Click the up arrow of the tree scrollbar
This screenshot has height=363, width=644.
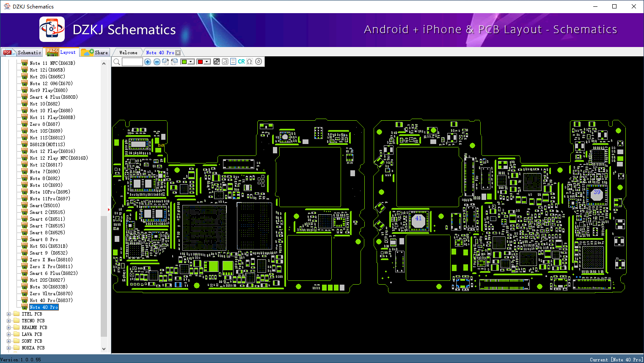pyautogui.click(x=104, y=64)
